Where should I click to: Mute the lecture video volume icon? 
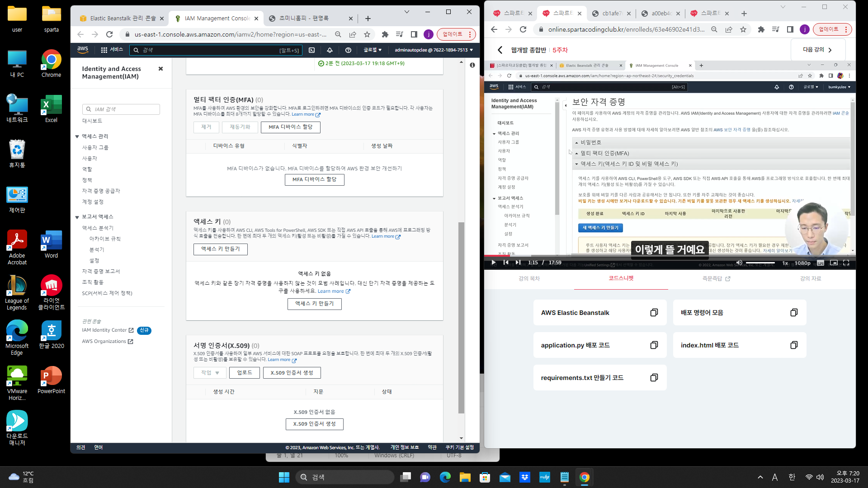(x=739, y=263)
